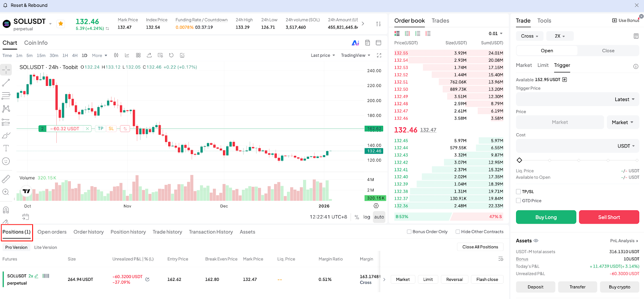Enable the GTD Price checkbox
This screenshot has height=299, width=644.
[518, 201]
